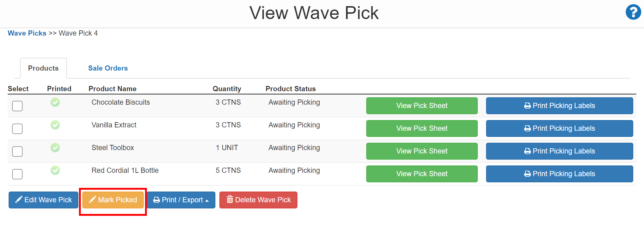Click the printer icon on Chocolate Biscuits labels button
The height and width of the screenshot is (225, 644).
(527, 105)
